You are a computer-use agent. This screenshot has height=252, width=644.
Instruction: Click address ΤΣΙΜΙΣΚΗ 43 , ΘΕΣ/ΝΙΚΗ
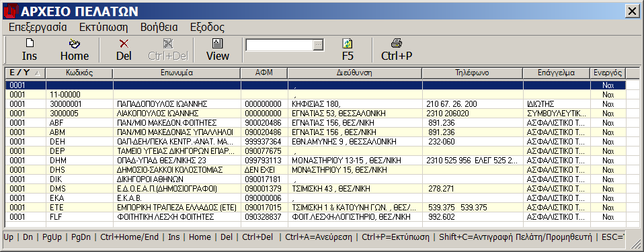(x=331, y=189)
